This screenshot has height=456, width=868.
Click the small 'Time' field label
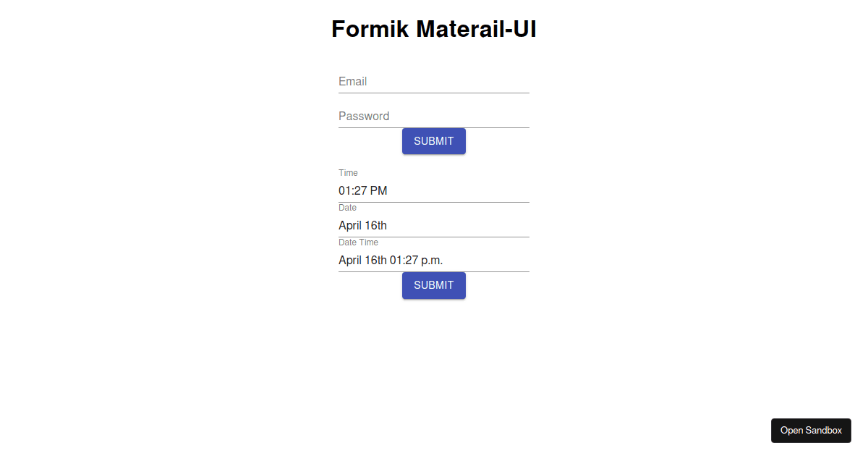[348, 173]
